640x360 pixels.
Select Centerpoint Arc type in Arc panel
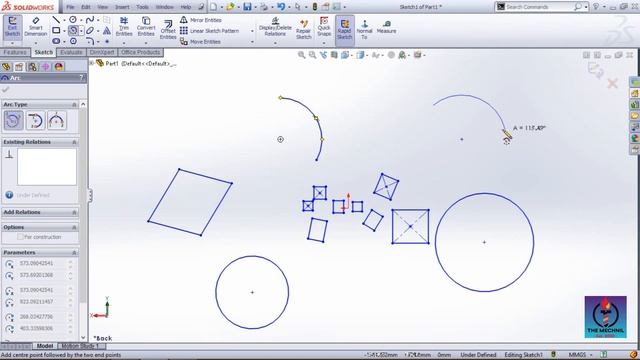point(13,121)
